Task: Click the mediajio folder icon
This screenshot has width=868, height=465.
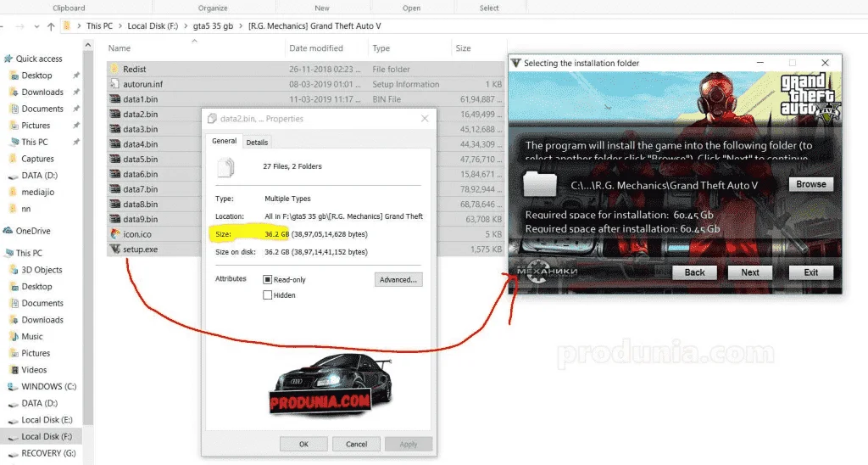Action: pos(14,192)
